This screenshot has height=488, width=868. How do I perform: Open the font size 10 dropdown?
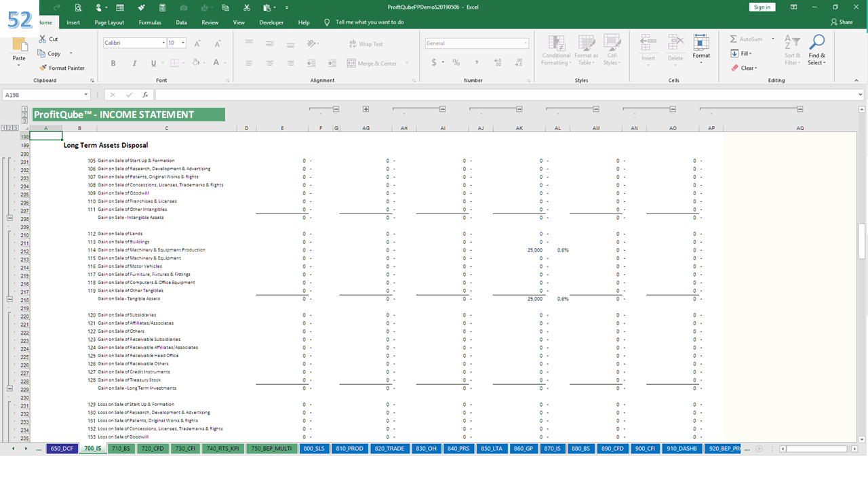pyautogui.click(x=183, y=43)
